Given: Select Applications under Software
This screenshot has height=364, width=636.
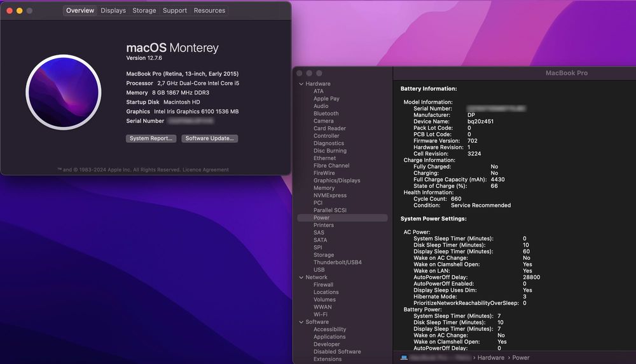Looking at the screenshot, I should [329, 337].
